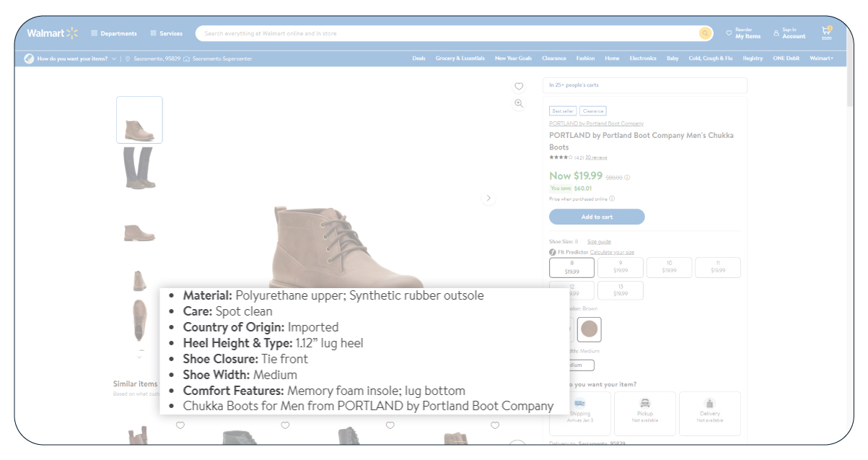868x460 pixels.
Task: Click the Fit Predictor icon
Action: pyautogui.click(x=553, y=252)
